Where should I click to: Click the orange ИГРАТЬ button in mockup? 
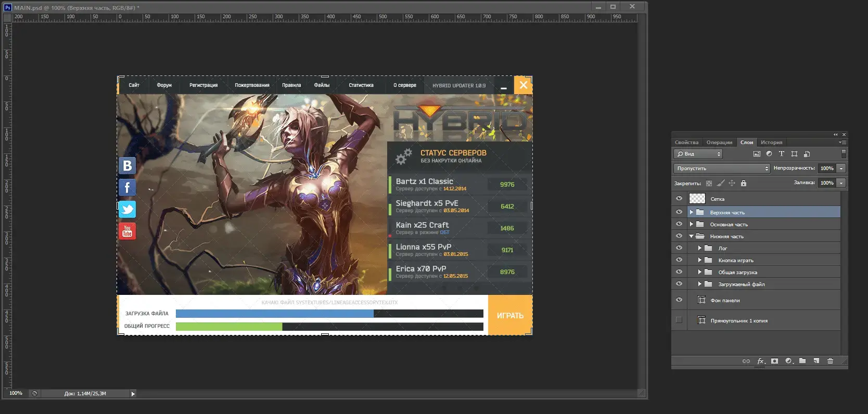point(510,315)
